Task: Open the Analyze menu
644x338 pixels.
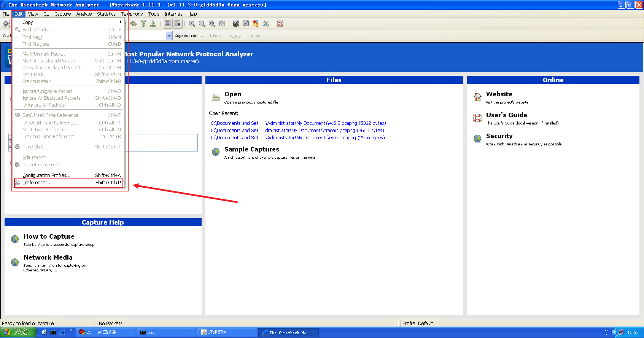Action: [x=84, y=14]
